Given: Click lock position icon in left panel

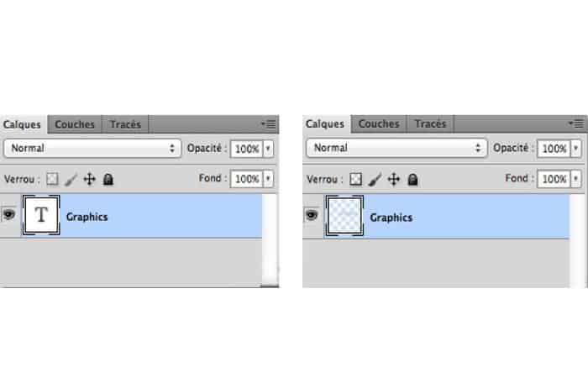Looking at the screenshot, I should pos(90,179).
